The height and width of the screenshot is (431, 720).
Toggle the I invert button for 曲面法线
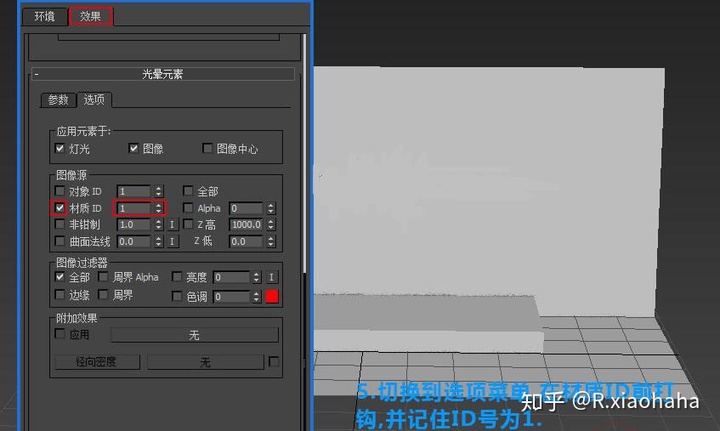tap(172, 242)
